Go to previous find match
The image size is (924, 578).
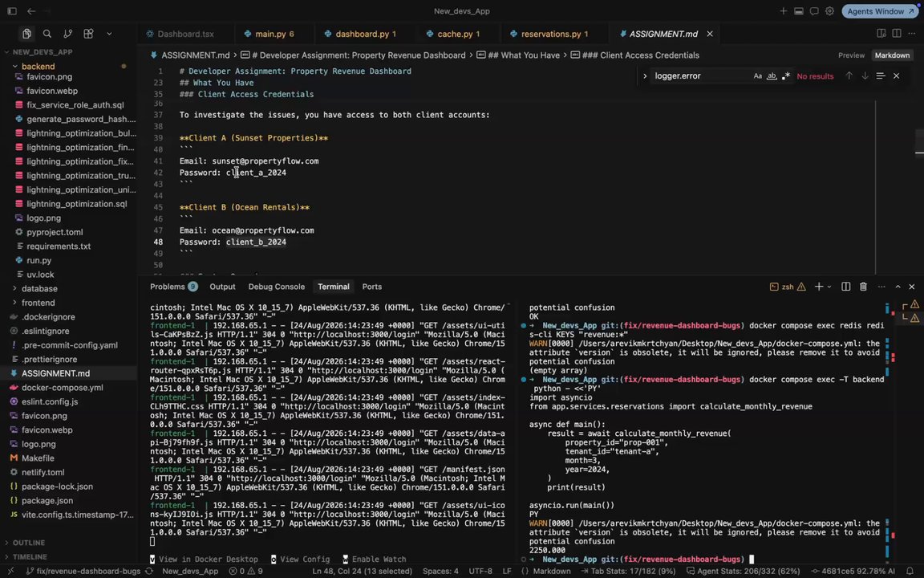pyautogui.click(x=849, y=76)
